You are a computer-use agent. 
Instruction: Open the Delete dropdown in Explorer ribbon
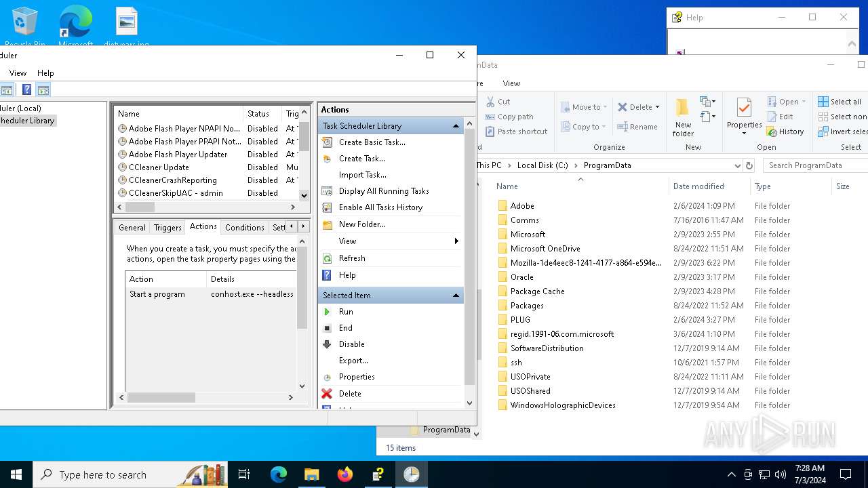[x=657, y=107]
